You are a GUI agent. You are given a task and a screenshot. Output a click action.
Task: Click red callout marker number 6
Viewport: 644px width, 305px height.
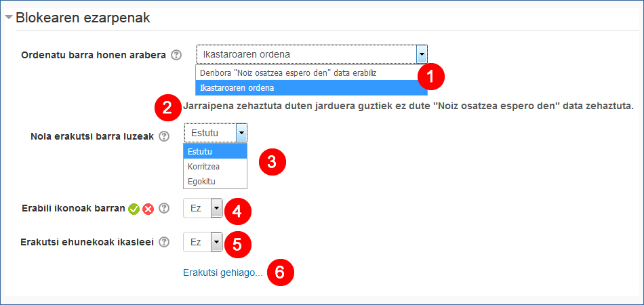point(280,272)
